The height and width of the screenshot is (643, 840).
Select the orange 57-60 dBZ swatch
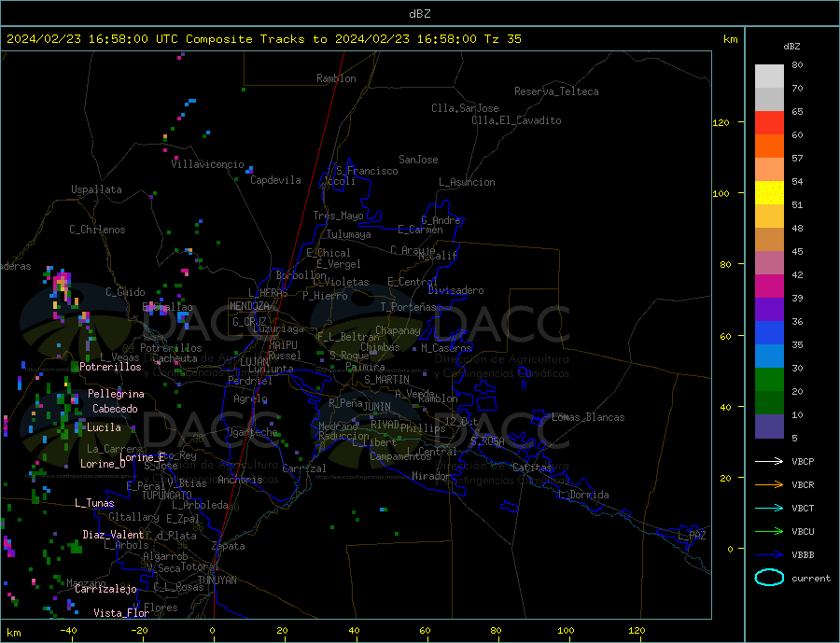click(x=769, y=147)
